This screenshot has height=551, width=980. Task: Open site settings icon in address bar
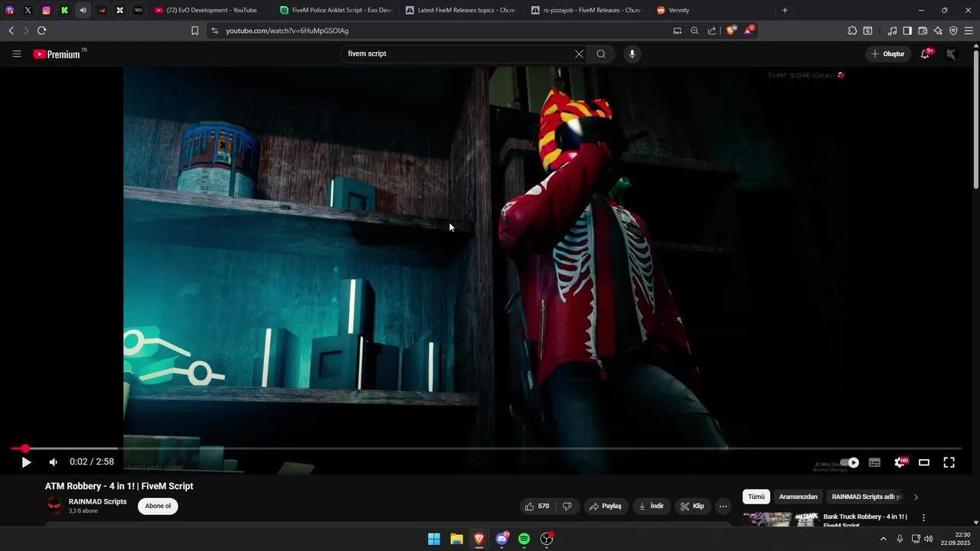click(214, 31)
